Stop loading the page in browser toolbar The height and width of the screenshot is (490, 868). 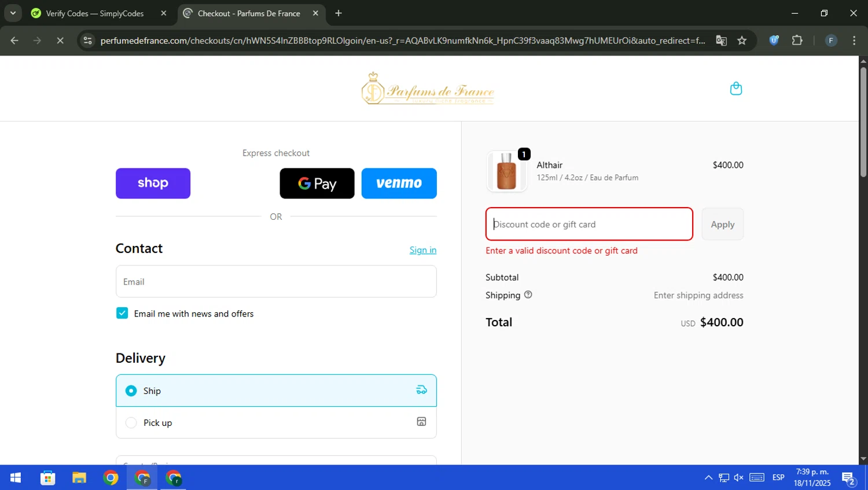pos(60,40)
